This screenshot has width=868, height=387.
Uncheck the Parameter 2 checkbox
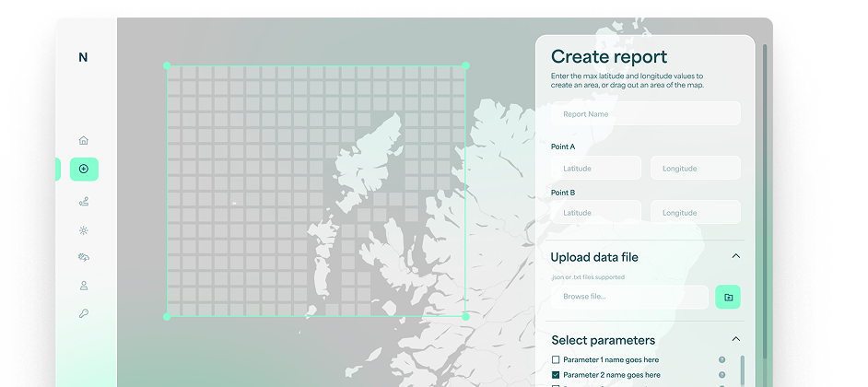point(556,375)
